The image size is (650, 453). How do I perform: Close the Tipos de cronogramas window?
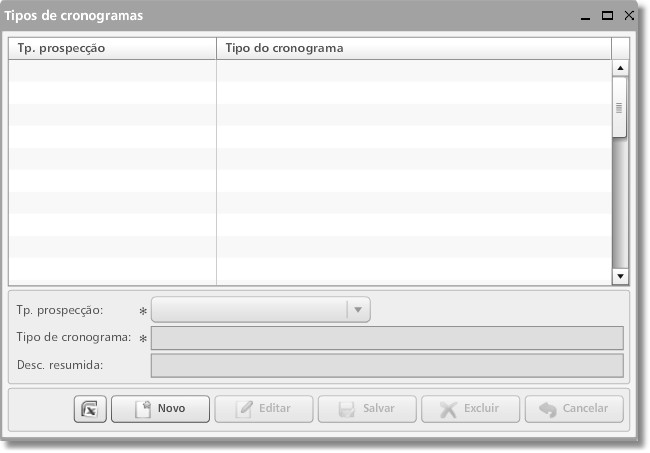pyautogui.click(x=629, y=15)
